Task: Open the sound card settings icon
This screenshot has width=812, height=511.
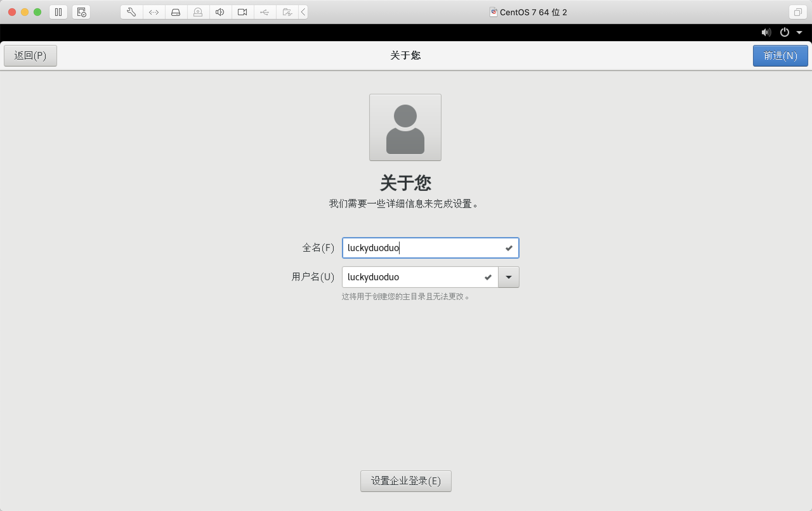Action: (x=219, y=12)
